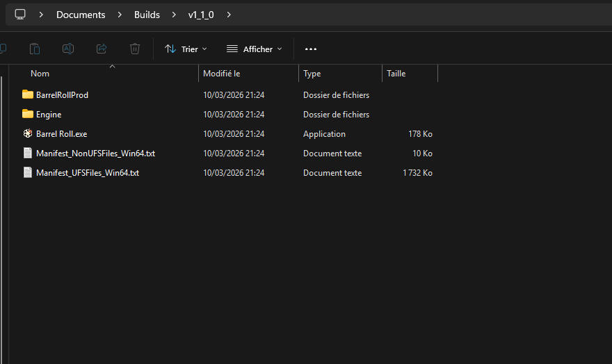Sort by the Taille column header
612x364 pixels.
(x=396, y=74)
